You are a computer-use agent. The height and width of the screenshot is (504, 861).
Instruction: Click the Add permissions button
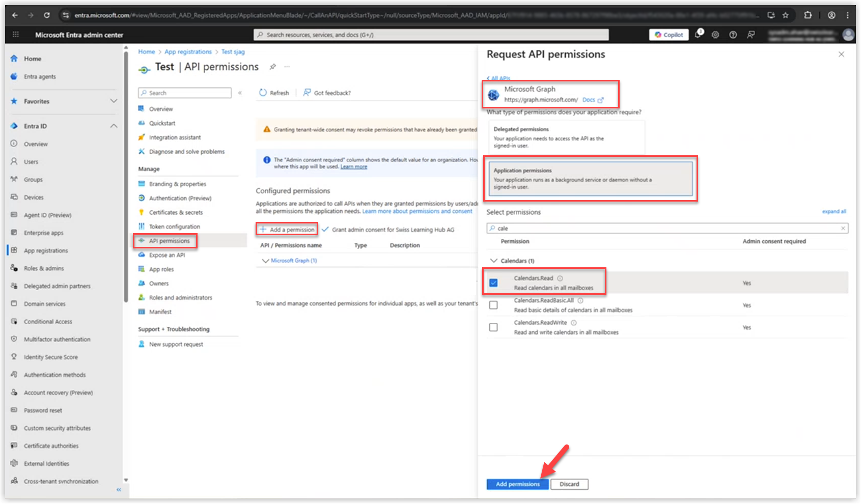coord(517,484)
